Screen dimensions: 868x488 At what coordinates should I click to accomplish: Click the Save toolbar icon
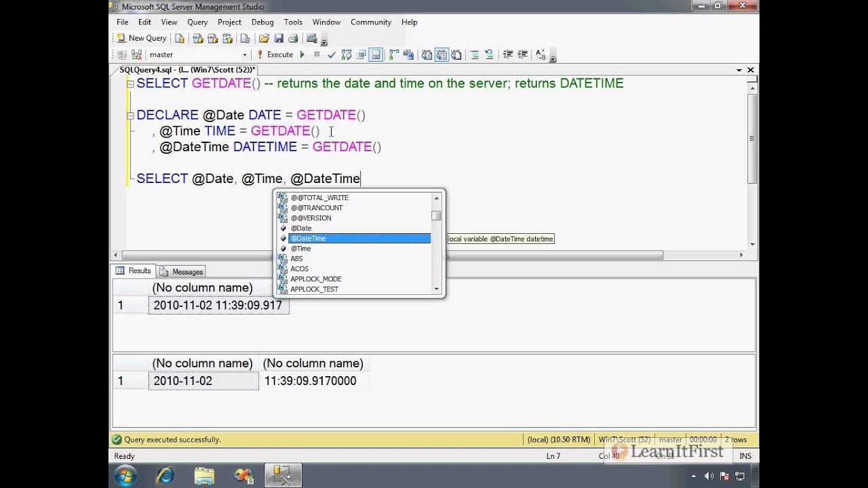pos(280,38)
